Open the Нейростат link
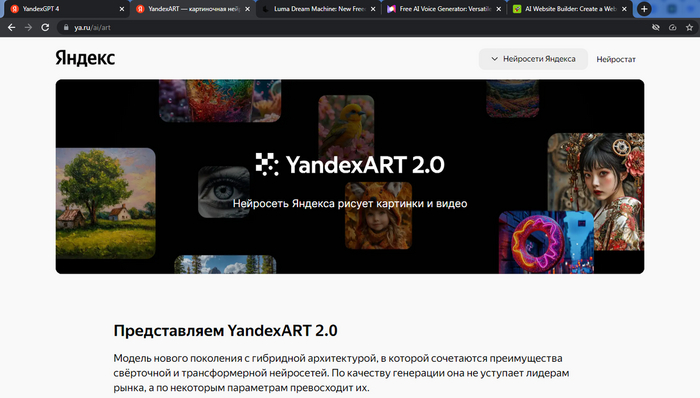The width and height of the screenshot is (700, 398). coord(616,59)
